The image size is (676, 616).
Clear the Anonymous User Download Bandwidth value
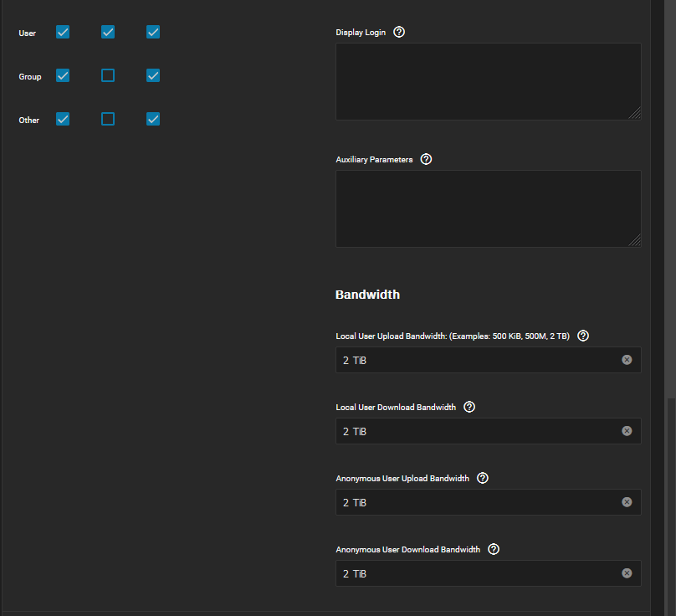coord(627,573)
